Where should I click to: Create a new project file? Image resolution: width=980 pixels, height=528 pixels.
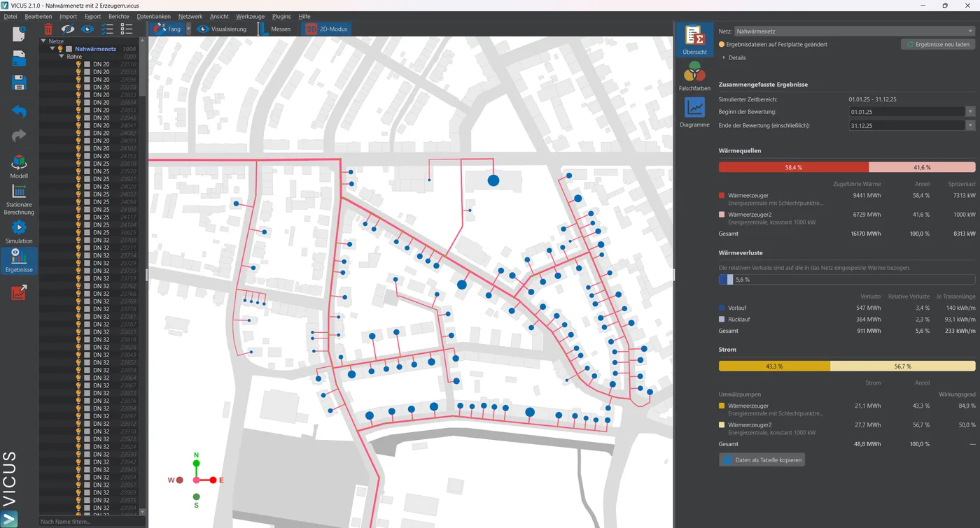(19, 33)
